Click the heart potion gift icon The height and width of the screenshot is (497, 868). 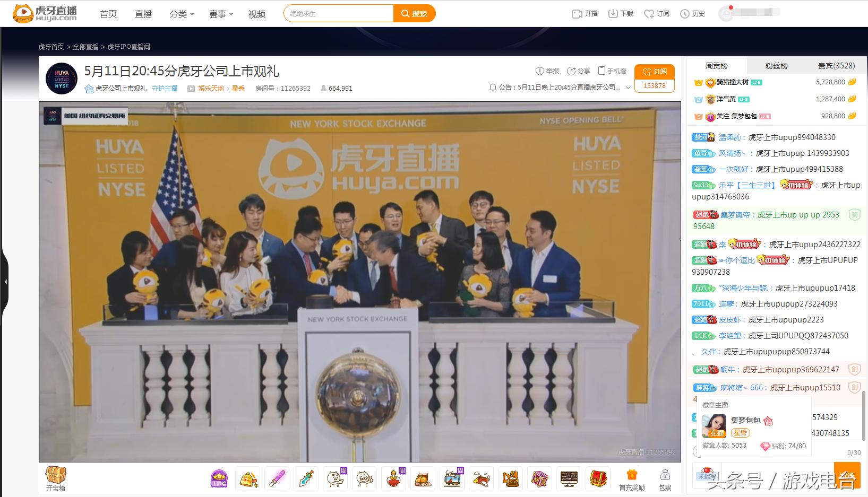(x=393, y=477)
